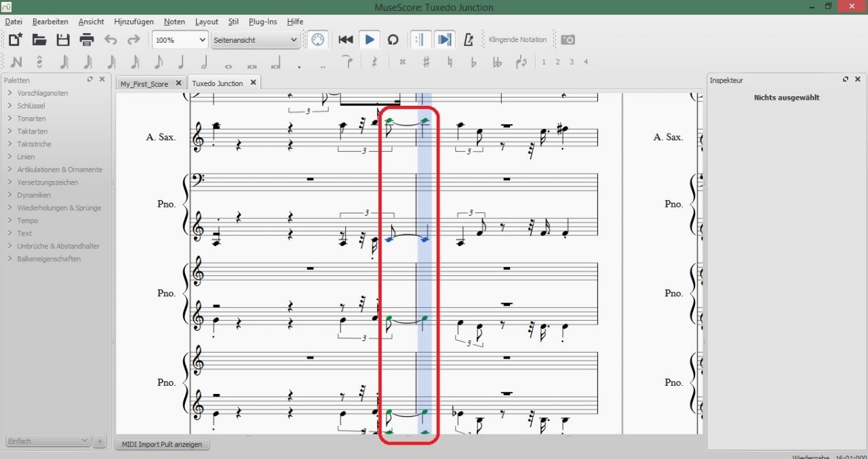This screenshot has height=459, width=868.
Task: Close the Paletten panel
Action: 102,79
